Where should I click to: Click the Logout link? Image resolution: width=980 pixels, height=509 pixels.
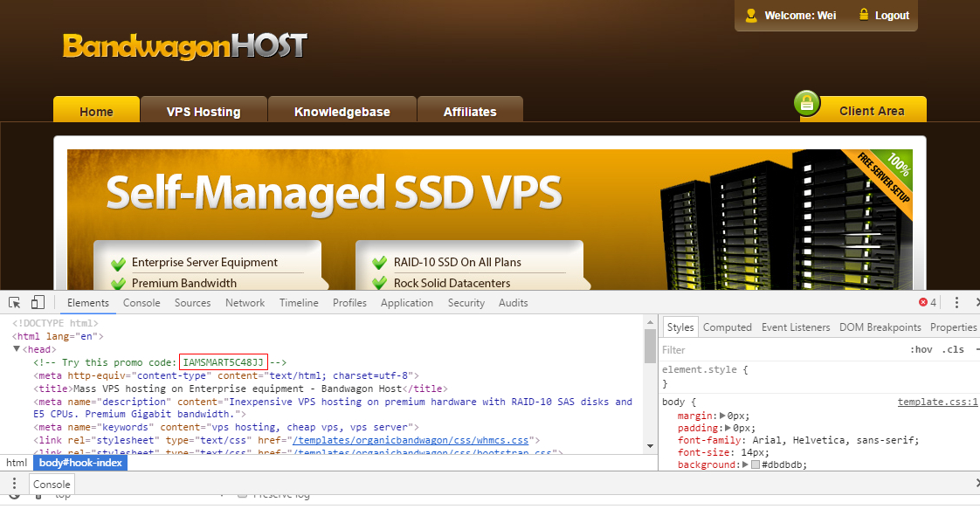pos(892,16)
